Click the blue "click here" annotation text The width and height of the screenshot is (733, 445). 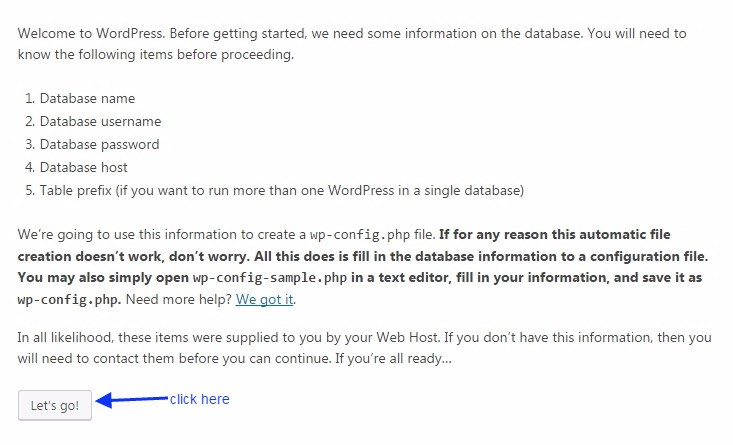199,399
